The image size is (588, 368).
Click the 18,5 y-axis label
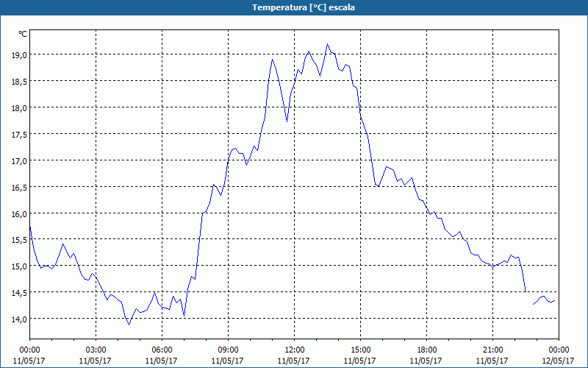tap(20, 82)
